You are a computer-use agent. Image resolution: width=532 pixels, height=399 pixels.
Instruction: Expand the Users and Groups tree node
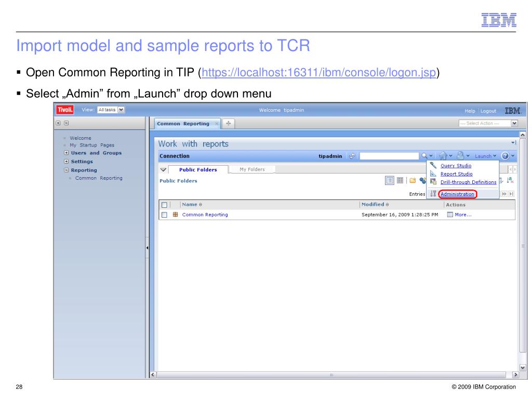(x=66, y=153)
